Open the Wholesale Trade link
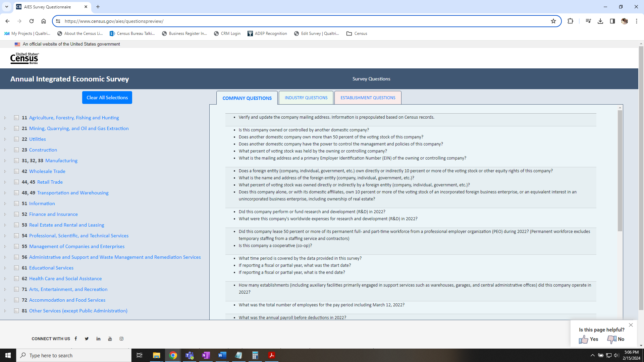 [47, 171]
